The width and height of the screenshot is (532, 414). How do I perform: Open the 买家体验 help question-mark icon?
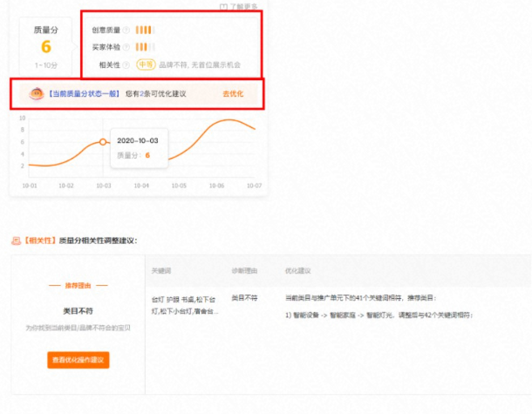click(126, 47)
